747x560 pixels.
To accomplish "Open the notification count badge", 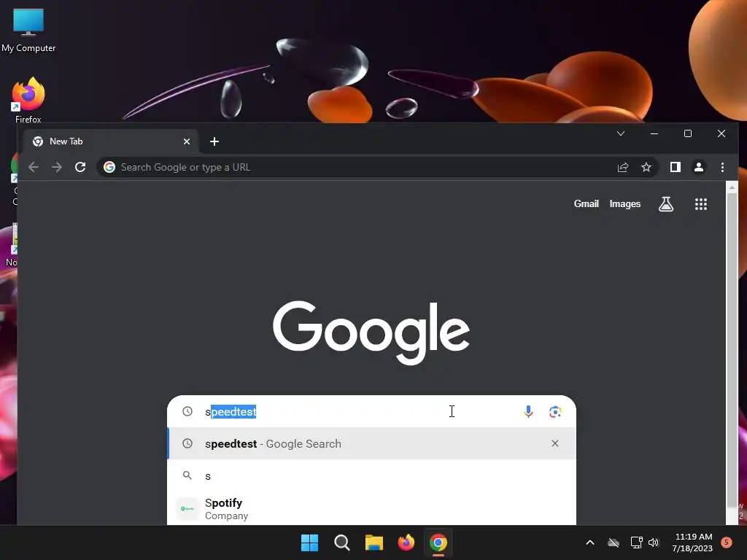I will 726,542.
